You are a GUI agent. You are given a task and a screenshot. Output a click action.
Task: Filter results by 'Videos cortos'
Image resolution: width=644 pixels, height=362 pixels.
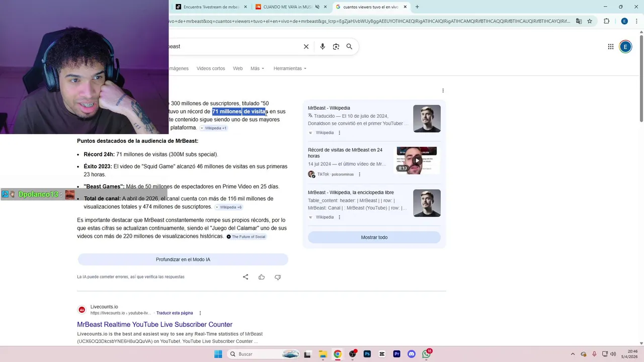(211, 68)
